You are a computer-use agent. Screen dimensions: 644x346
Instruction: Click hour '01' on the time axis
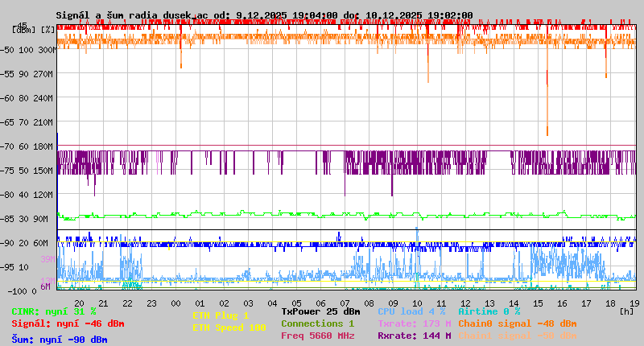coord(200,303)
